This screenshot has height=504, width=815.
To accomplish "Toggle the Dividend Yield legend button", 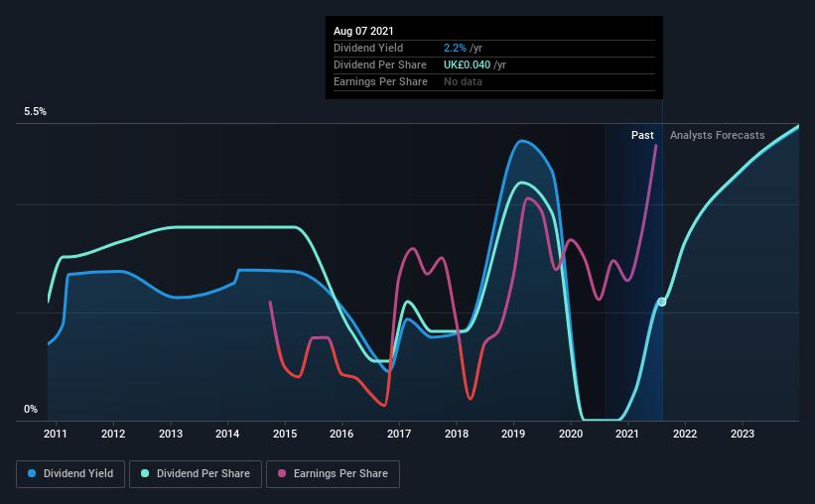I will [70, 474].
